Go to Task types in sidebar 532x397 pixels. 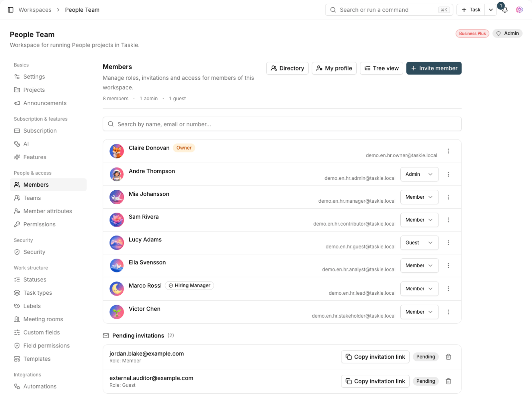click(x=48, y=293)
